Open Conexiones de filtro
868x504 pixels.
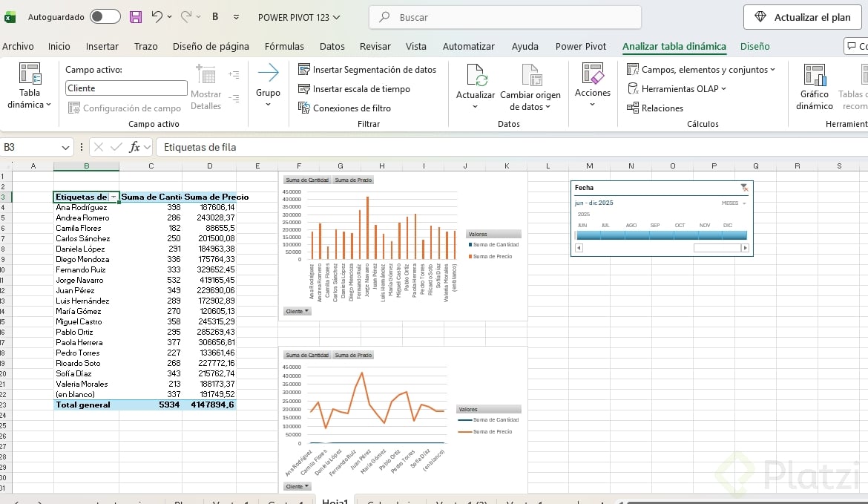344,108
